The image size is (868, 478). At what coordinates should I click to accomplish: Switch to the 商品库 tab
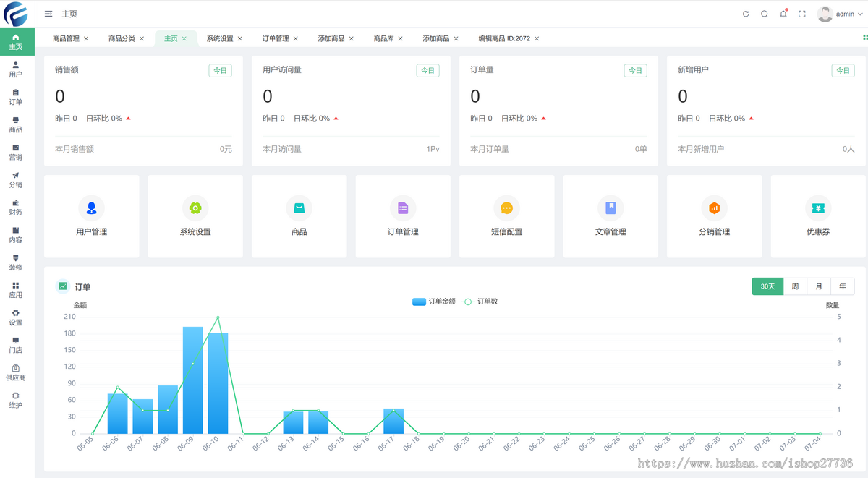tap(383, 38)
